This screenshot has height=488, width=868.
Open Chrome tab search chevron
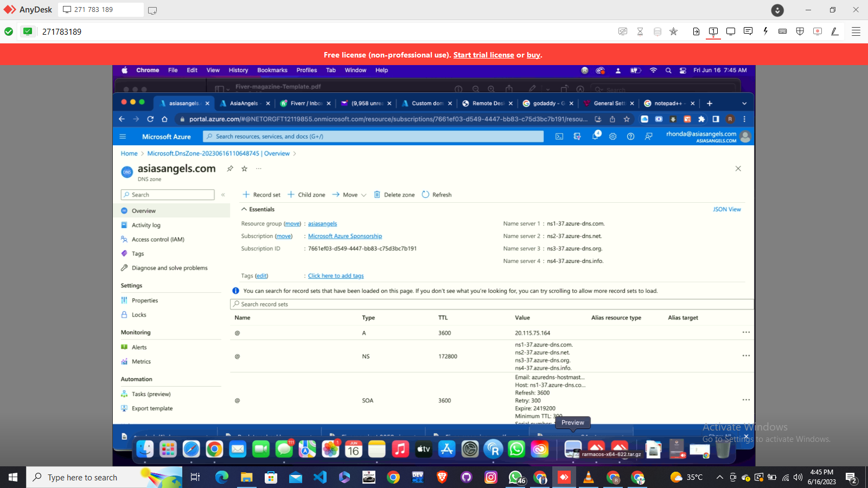pos(744,104)
